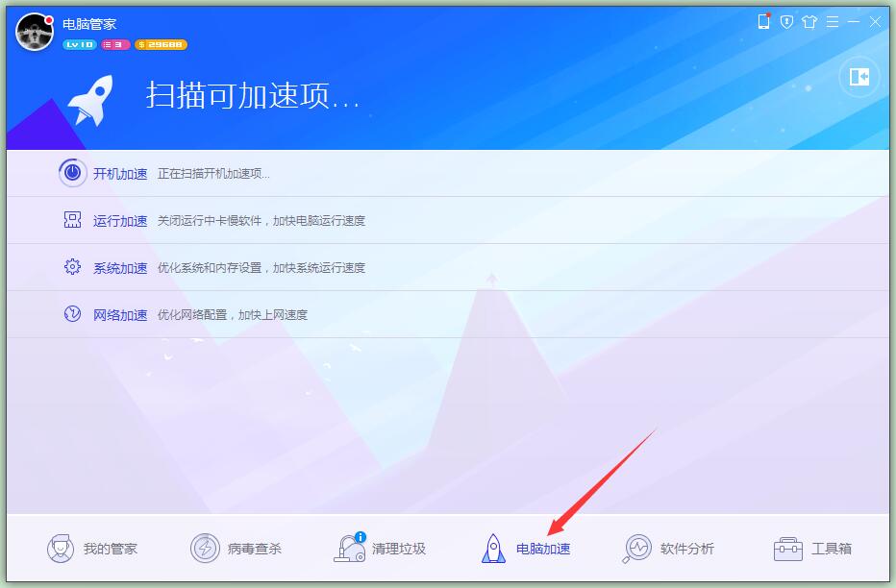Select 电脑加速 PC acceleration tab
896x588 pixels.
pos(525,549)
